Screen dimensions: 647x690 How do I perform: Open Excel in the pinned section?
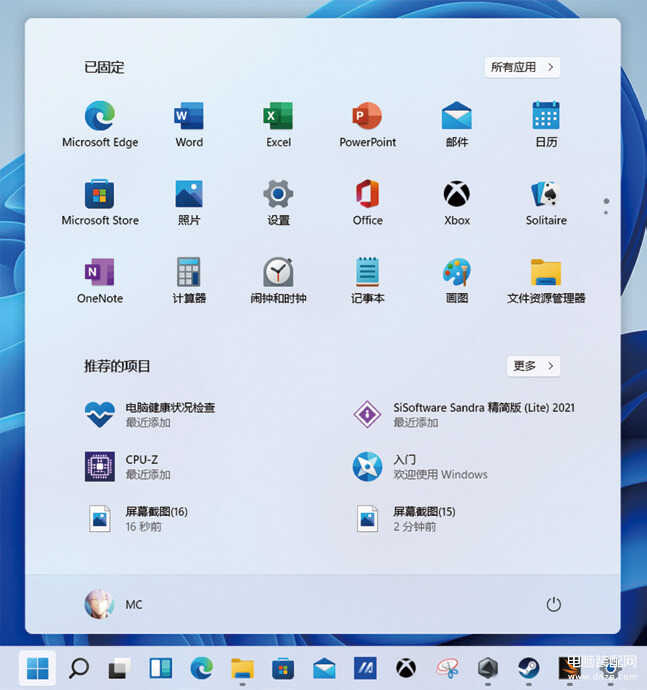pos(278,124)
